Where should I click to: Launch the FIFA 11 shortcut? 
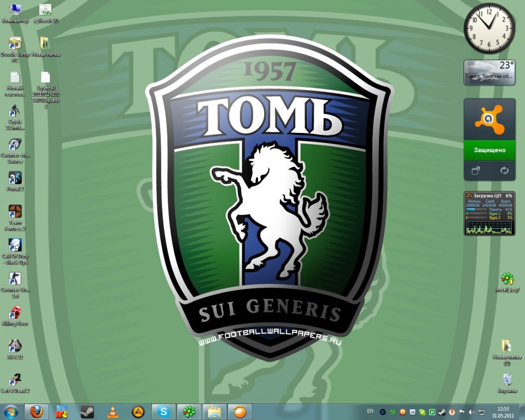coord(15,349)
